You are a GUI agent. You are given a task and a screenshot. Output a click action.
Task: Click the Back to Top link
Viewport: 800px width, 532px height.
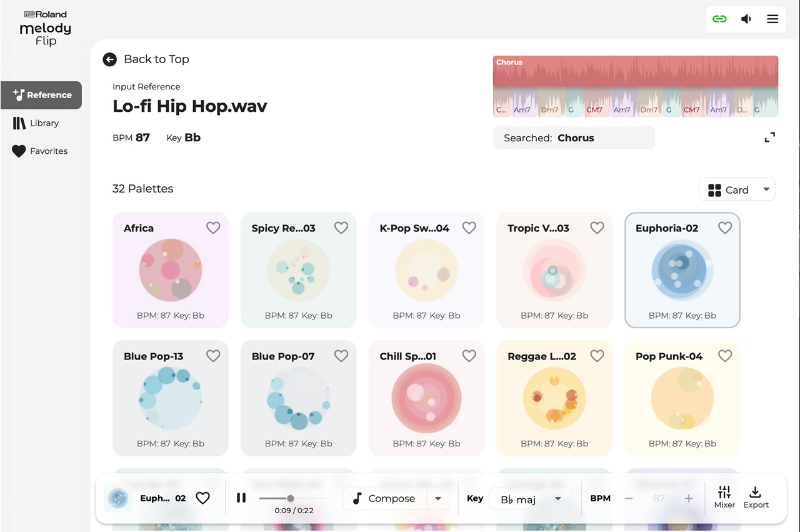click(x=156, y=59)
